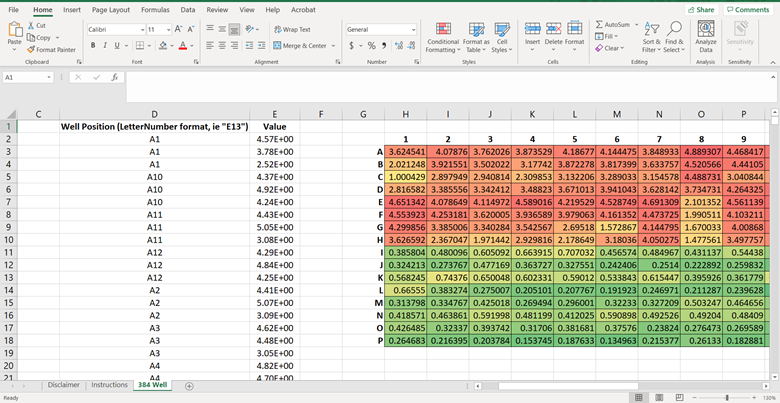Toggle Wrap Text option
Screen dimensions: 780x403
[x=290, y=30]
